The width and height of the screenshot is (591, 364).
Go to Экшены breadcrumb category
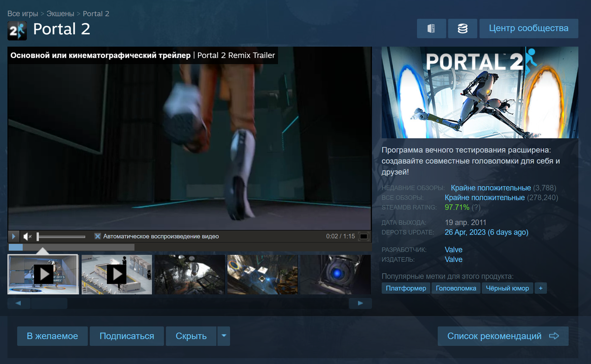tap(61, 14)
